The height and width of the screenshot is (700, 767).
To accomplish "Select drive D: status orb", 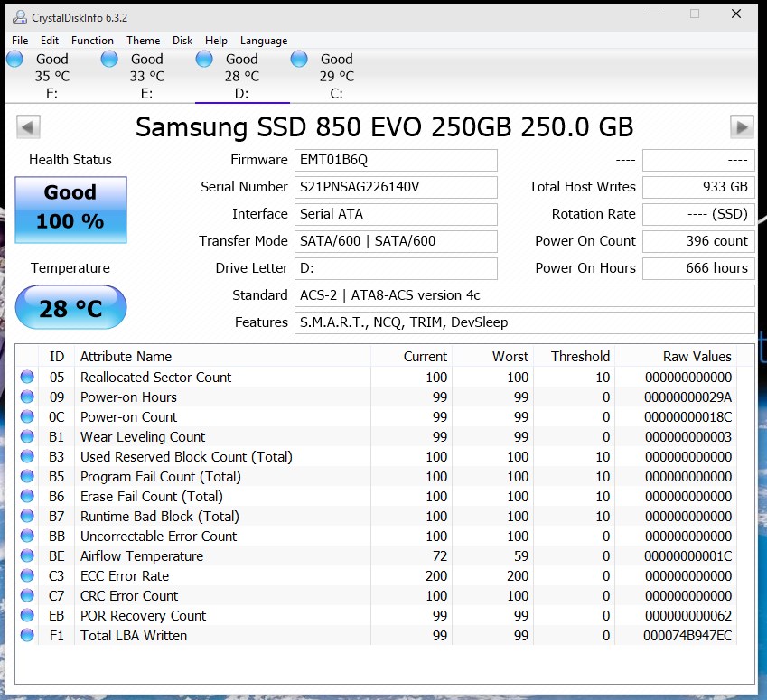I will 204,59.
